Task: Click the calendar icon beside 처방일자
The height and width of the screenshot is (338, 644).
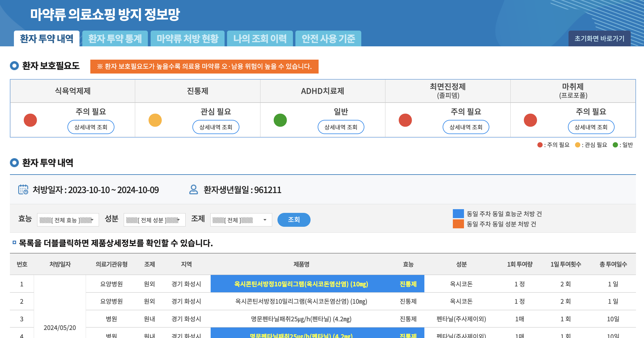Action: pyautogui.click(x=23, y=189)
